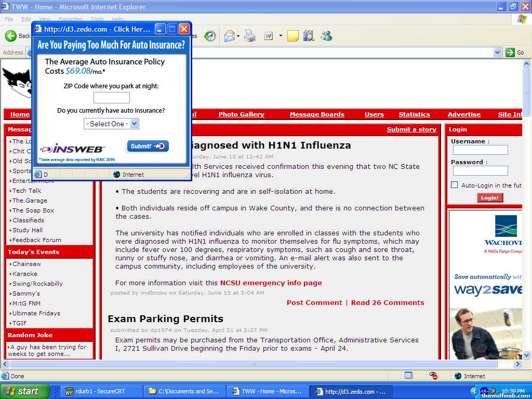Click the Submit a story link

pos(411,129)
